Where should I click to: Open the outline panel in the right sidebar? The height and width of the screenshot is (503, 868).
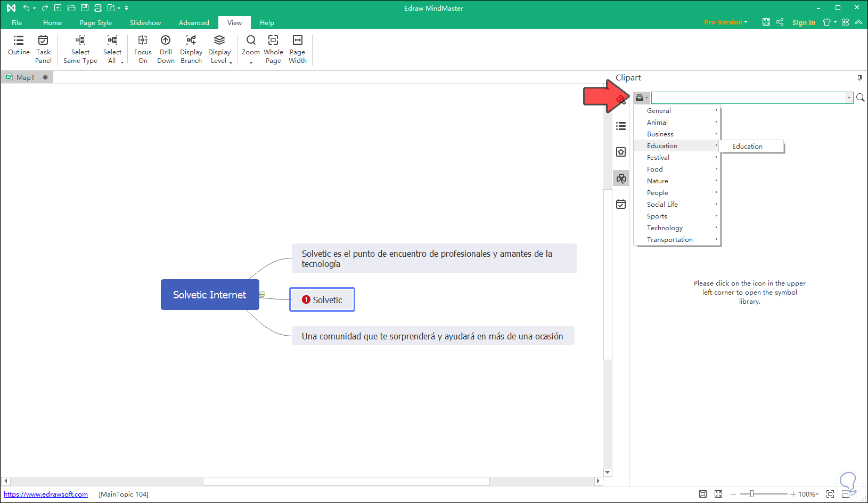click(621, 126)
